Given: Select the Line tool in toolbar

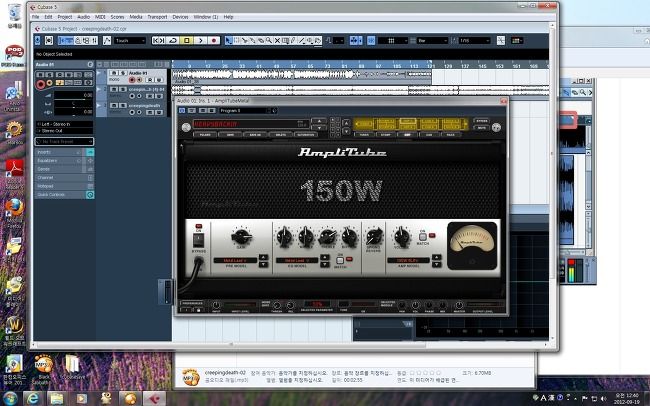Looking at the screenshot, I should [301, 40].
